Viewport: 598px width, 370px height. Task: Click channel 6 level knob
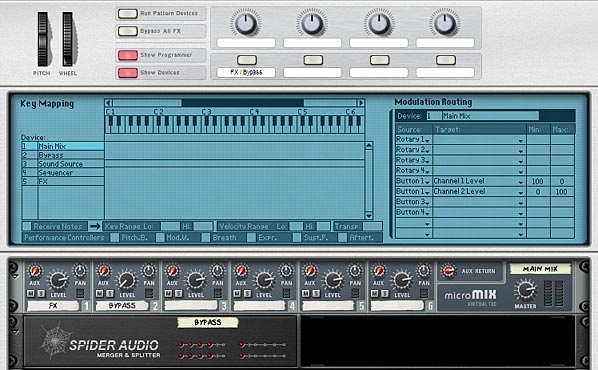[401, 281]
